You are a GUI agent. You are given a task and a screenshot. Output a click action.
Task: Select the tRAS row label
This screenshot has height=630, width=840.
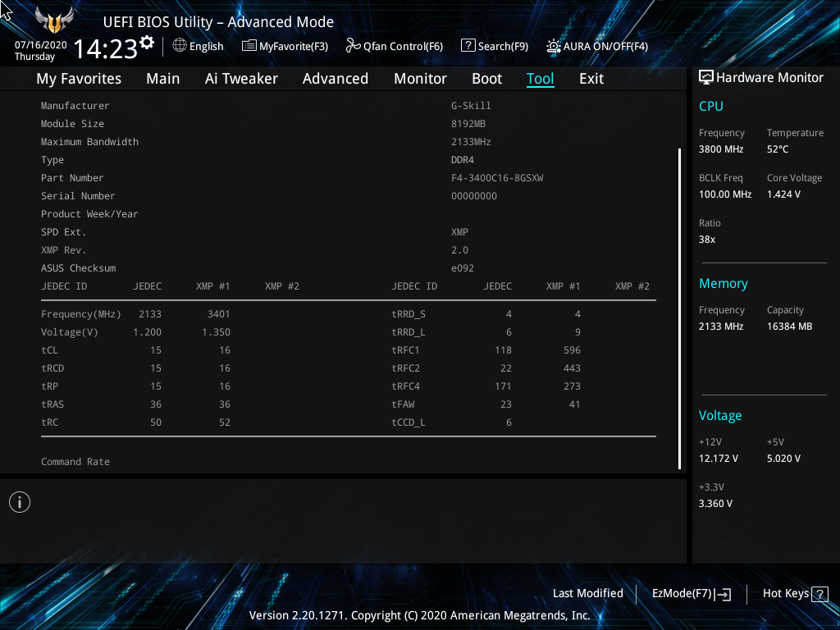[x=52, y=404]
